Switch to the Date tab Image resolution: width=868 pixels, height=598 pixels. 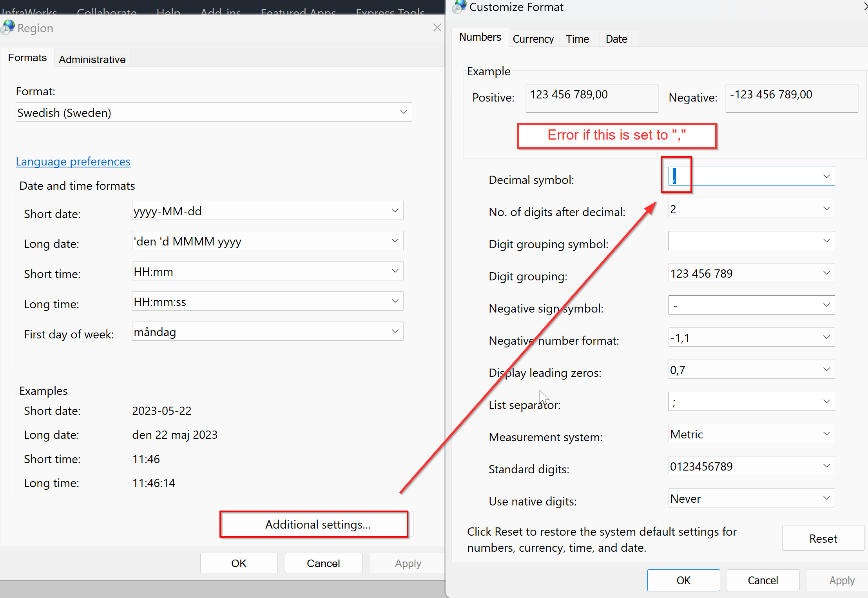tap(616, 38)
